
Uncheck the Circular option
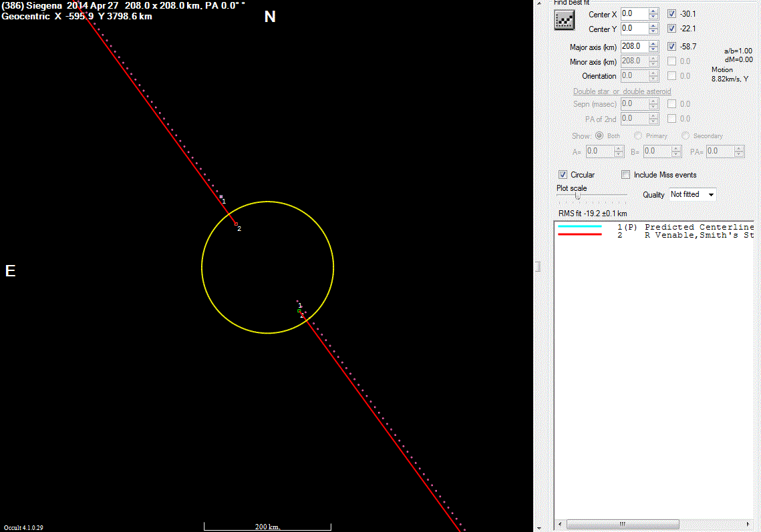(x=563, y=175)
